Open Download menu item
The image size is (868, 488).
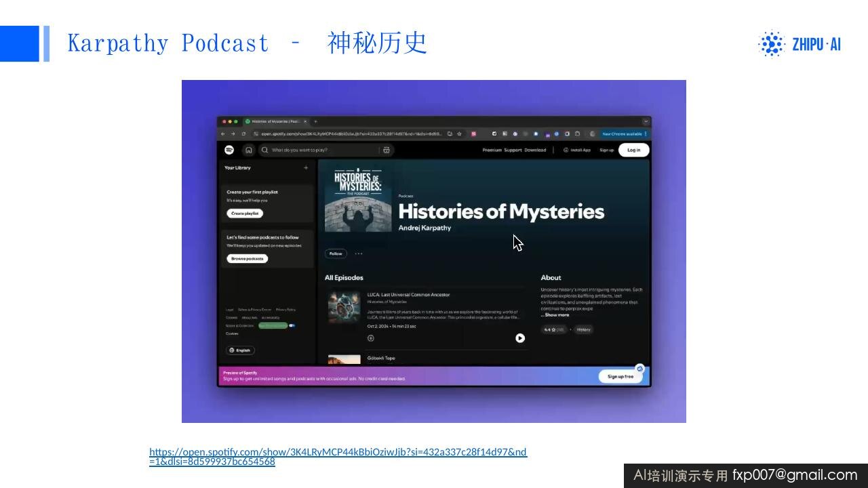[x=535, y=150]
